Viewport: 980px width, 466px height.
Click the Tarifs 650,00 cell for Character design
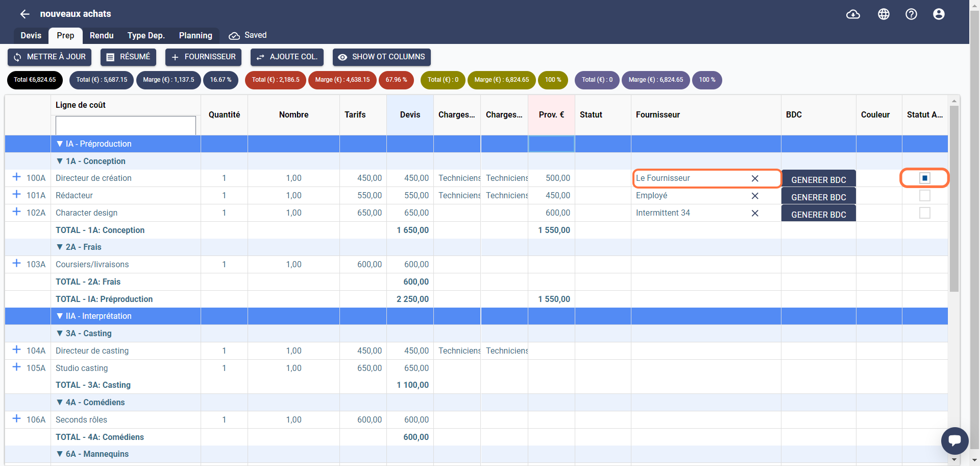click(x=363, y=213)
